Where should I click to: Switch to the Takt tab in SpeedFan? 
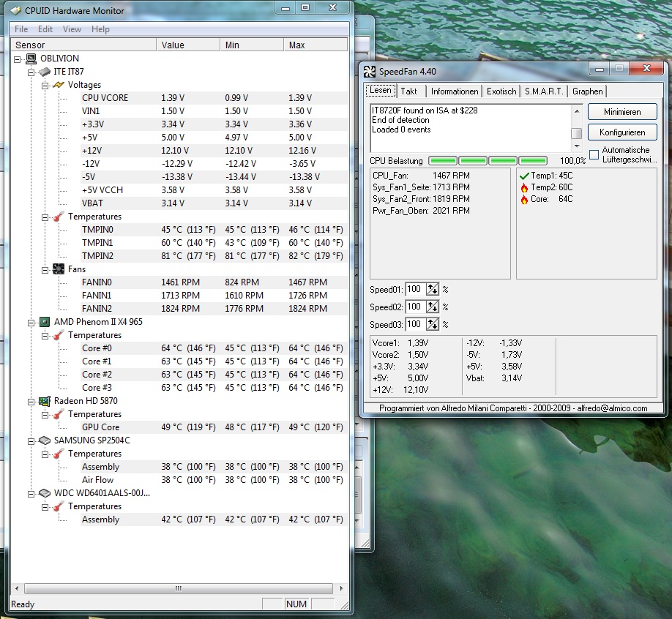pyautogui.click(x=409, y=91)
